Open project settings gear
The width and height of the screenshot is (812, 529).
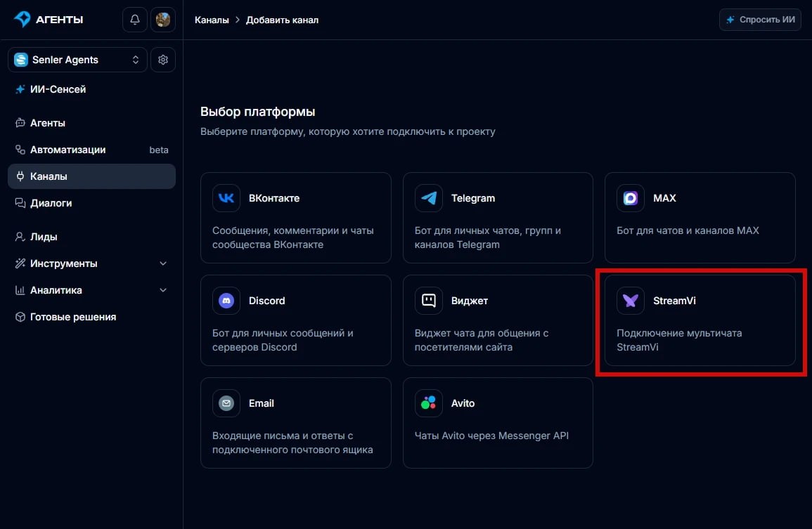tap(163, 60)
